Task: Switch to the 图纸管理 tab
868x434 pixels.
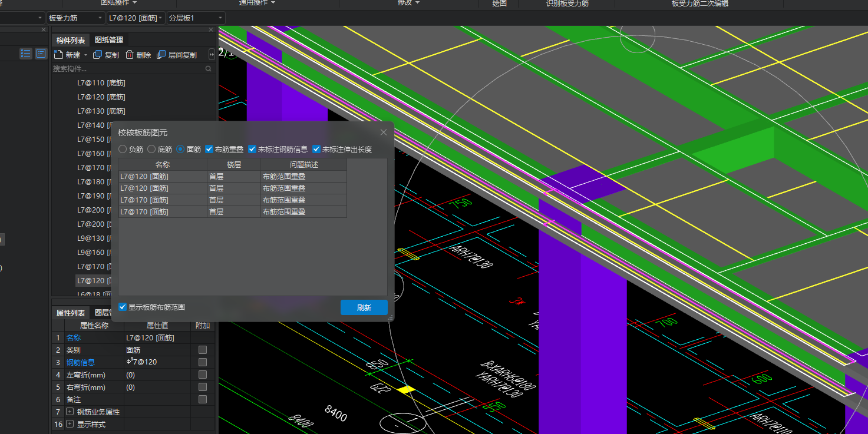Action: coord(109,40)
